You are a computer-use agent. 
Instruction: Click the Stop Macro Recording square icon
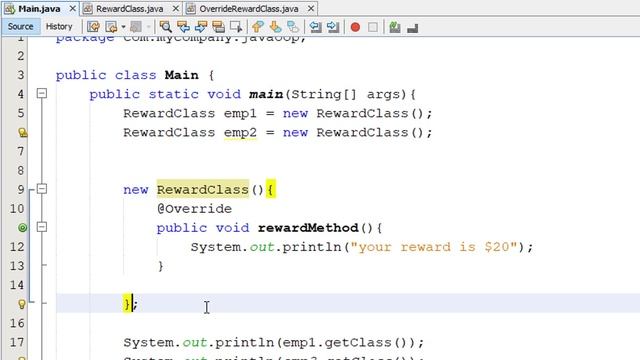373,27
